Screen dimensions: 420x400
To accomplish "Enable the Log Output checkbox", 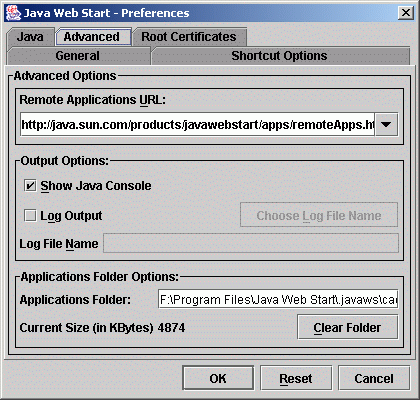I will click(x=30, y=216).
